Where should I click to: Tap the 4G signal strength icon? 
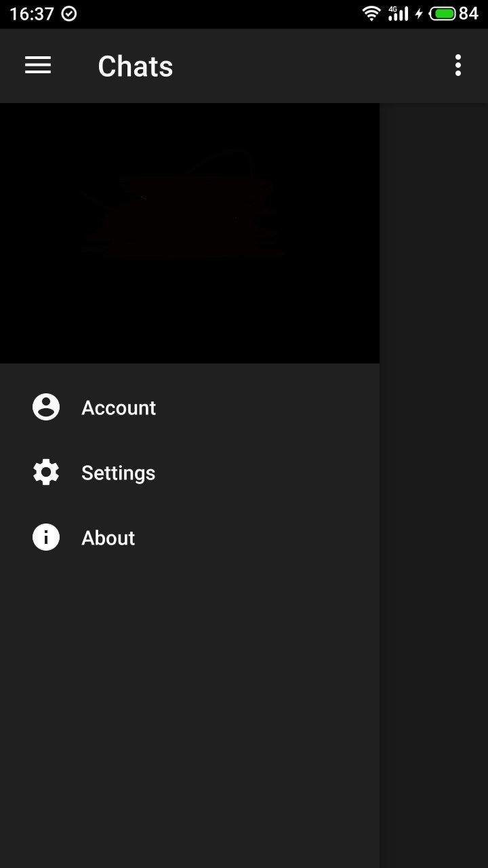(398, 14)
